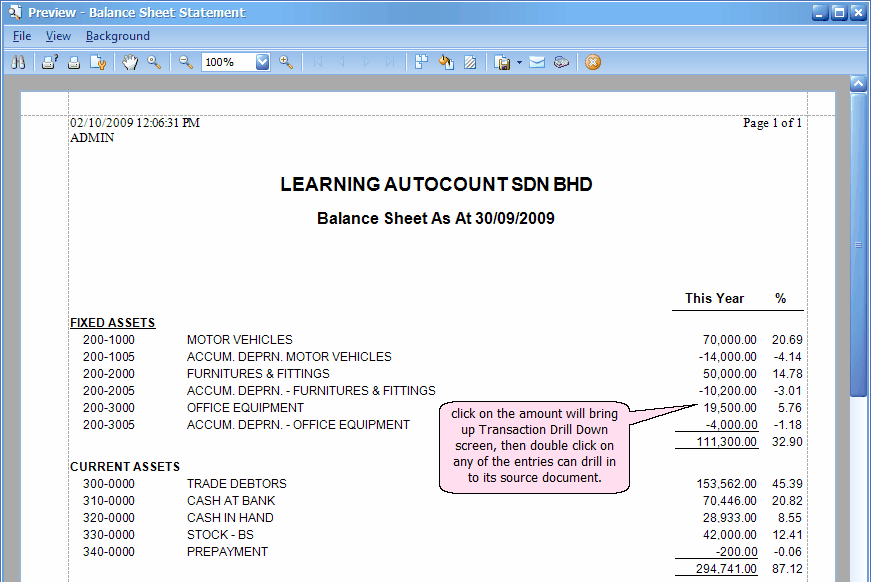The width and height of the screenshot is (871, 582).
Task: Click the 100% zoom input box
Action: click(228, 62)
